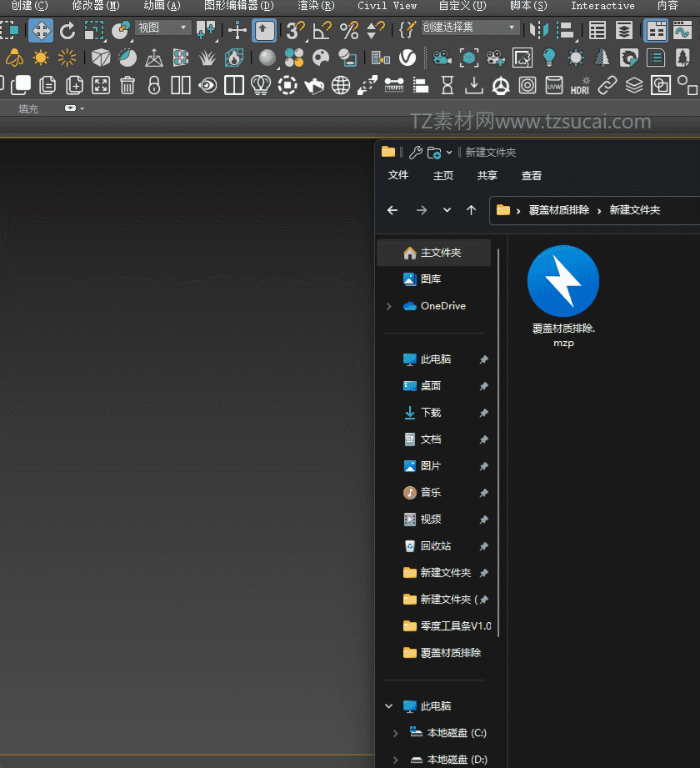This screenshot has width=700, height=768.
Task: Open the 渲染(R) menu
Action: [316, 6]
